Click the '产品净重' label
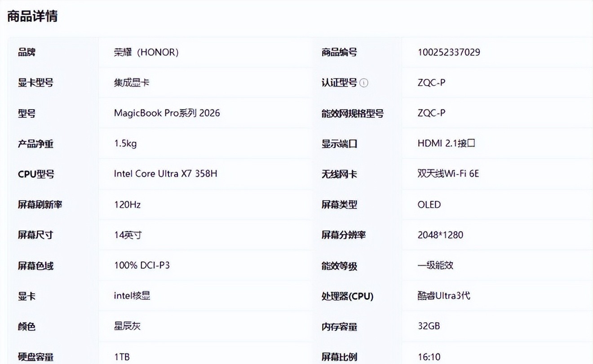Screen dimensions: 593x364 [x=35, y=144]
